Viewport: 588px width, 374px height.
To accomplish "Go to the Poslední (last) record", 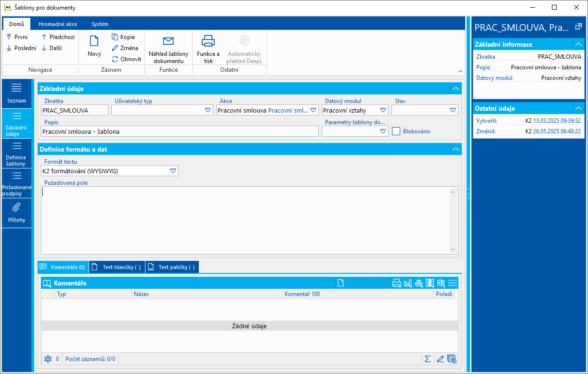I will [21, 48].
